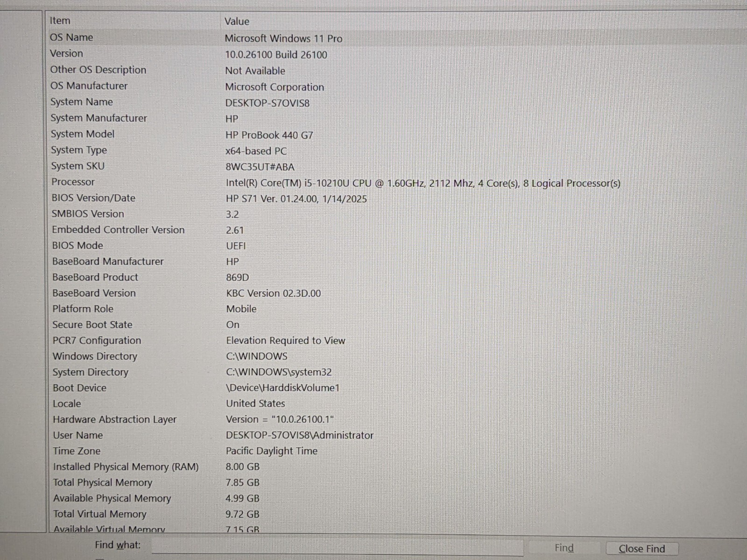The width and height of the screenshot is (747, 560).
Task: Click the x64-based PC value
Action: point(256,151)
